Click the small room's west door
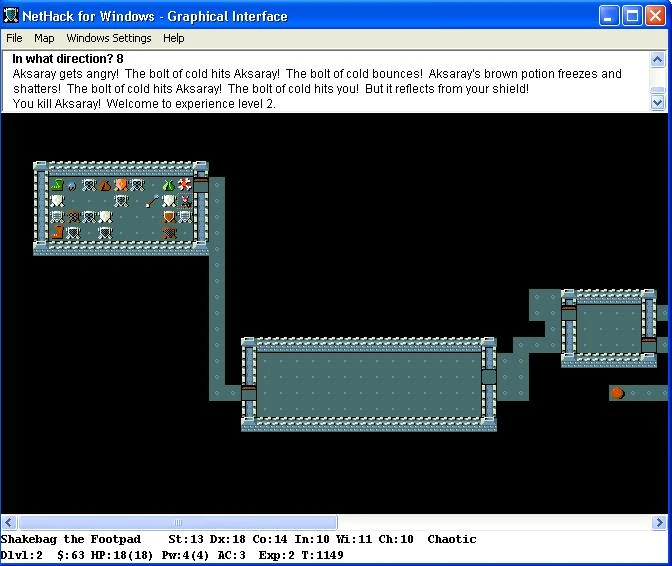 click(x=569, y=313)
